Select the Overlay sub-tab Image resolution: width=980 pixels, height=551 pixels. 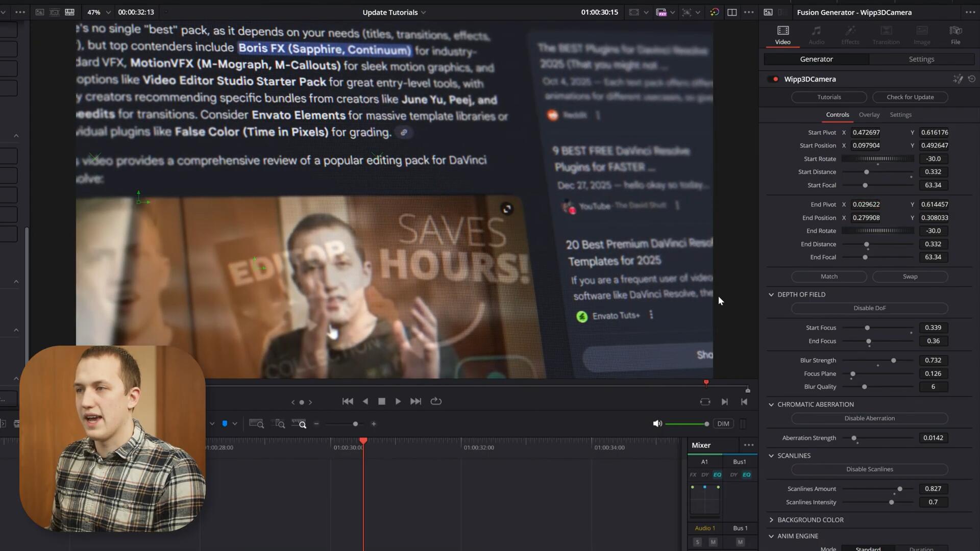pos(869,115)
